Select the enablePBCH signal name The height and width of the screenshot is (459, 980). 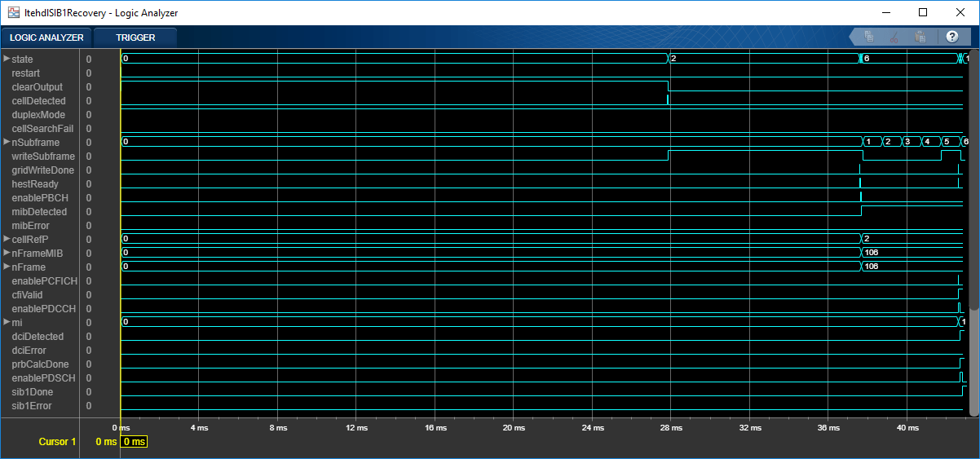pyautogui.click(x=39, y=198)
